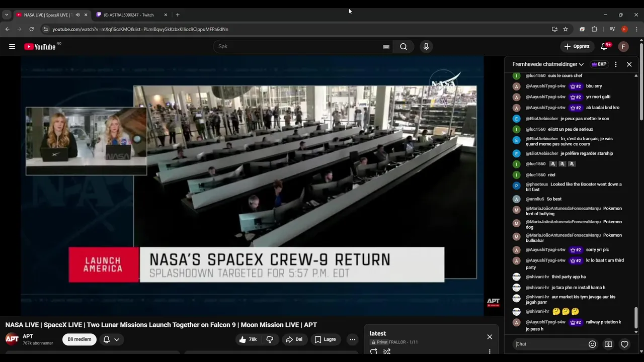Close the live chat panel
The image size is (644, 362).
point(629,64)
